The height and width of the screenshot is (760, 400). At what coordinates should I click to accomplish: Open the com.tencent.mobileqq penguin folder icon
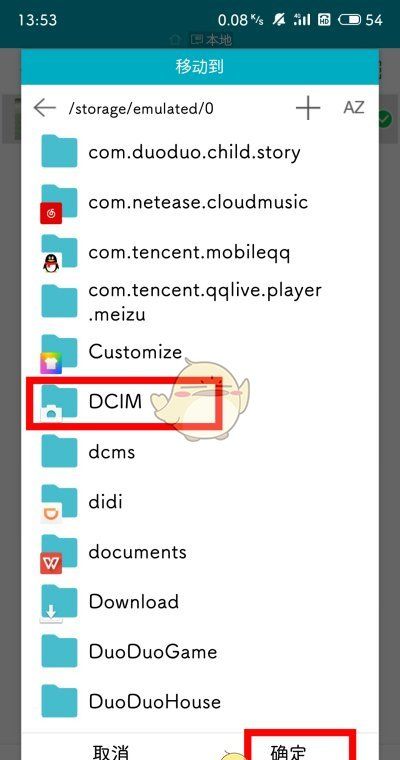pyautogui.click(x=59, y=253)
